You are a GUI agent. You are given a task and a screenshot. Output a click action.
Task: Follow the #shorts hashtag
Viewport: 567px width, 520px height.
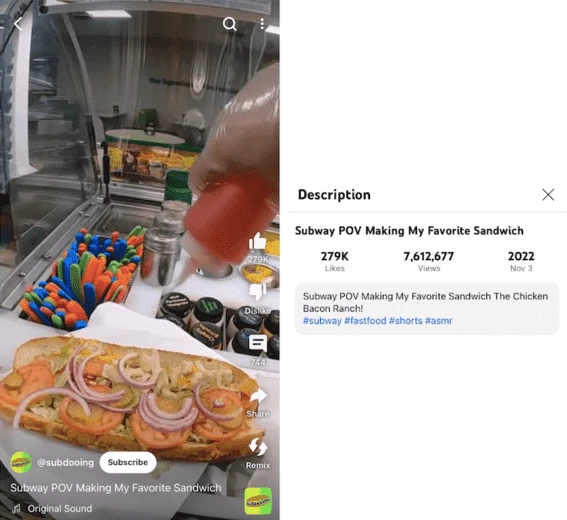pyautogui.click(x=406, y=321)
